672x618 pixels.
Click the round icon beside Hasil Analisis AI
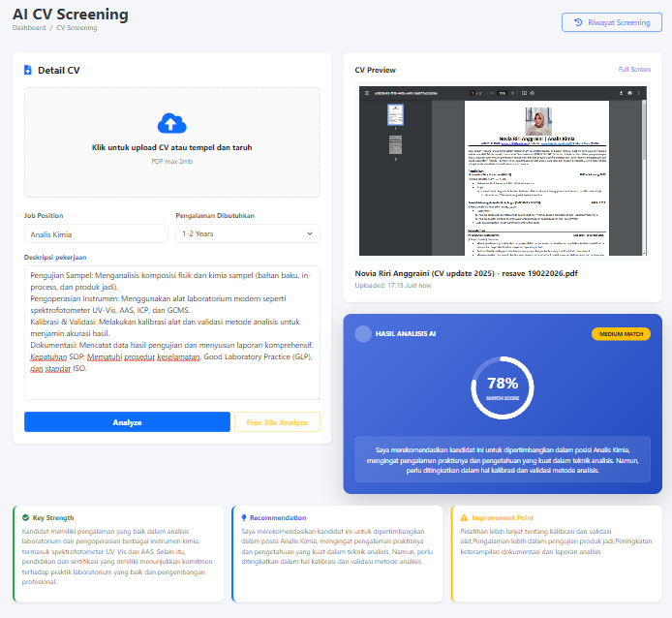(363, 333)
